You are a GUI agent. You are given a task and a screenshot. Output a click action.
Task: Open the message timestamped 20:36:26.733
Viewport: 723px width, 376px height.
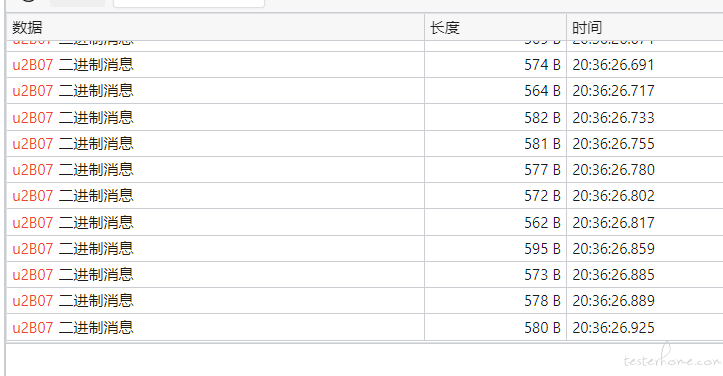click(365, 117)
